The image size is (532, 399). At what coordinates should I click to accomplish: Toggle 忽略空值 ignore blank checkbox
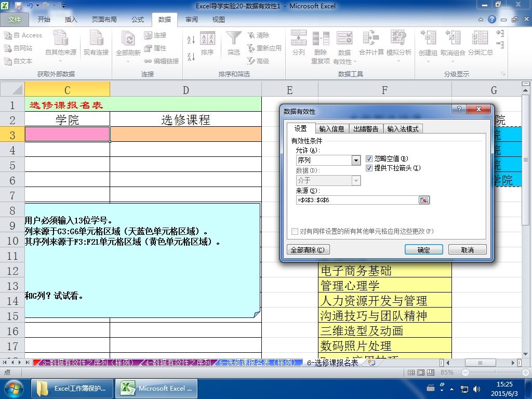coord(369,158)
